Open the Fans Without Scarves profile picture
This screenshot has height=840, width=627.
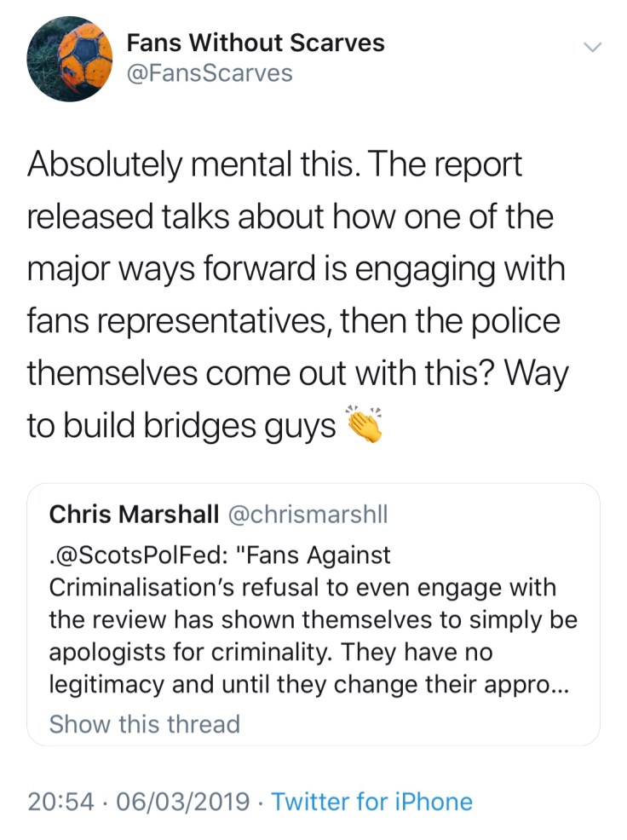click(x=71, y=58)
